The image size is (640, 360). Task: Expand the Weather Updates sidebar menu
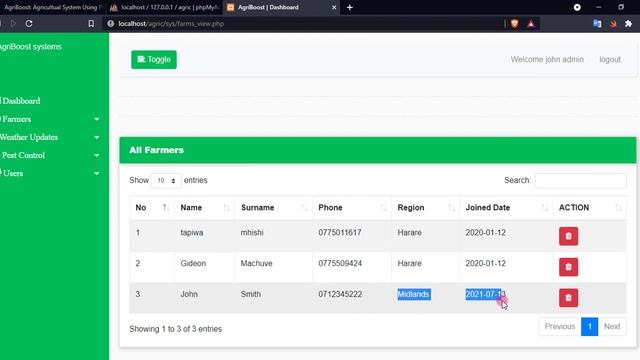coord(50,137)
